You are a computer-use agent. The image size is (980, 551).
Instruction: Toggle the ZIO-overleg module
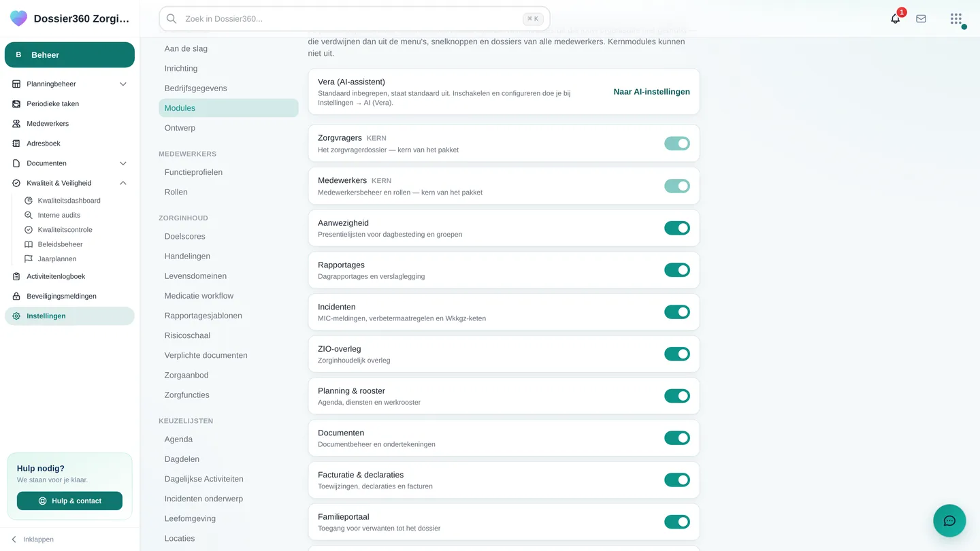click(x=677, y=354)
